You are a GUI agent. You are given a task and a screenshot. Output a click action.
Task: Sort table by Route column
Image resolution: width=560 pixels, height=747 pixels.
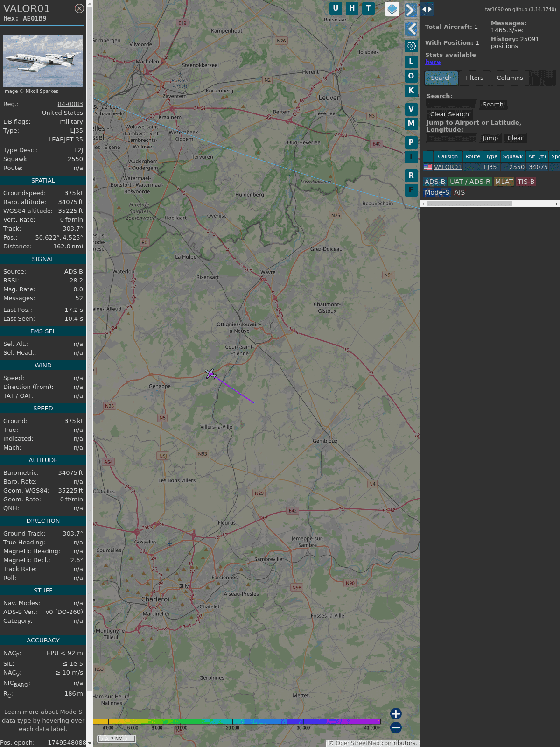click(x=473, y=157)
